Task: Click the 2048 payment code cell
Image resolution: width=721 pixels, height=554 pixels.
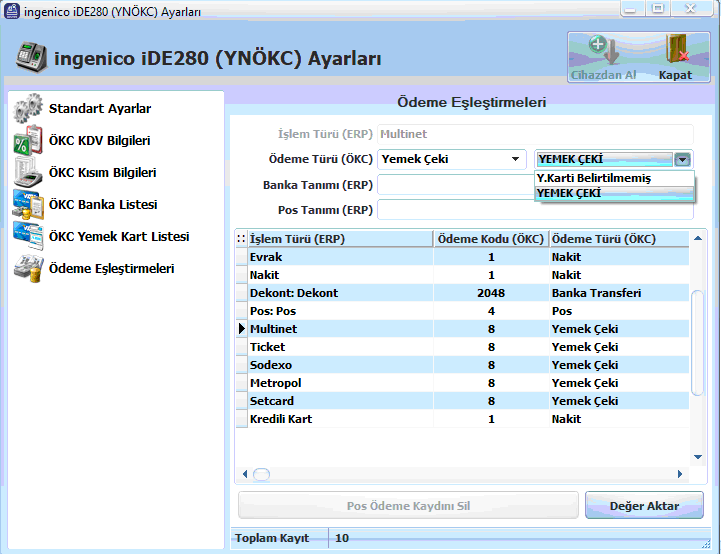Action: 491,293
